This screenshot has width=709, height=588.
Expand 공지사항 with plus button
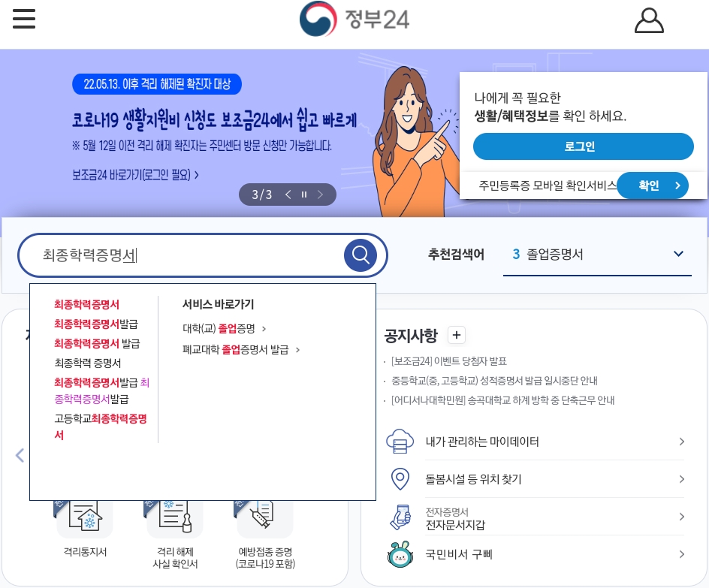(456, 335)
